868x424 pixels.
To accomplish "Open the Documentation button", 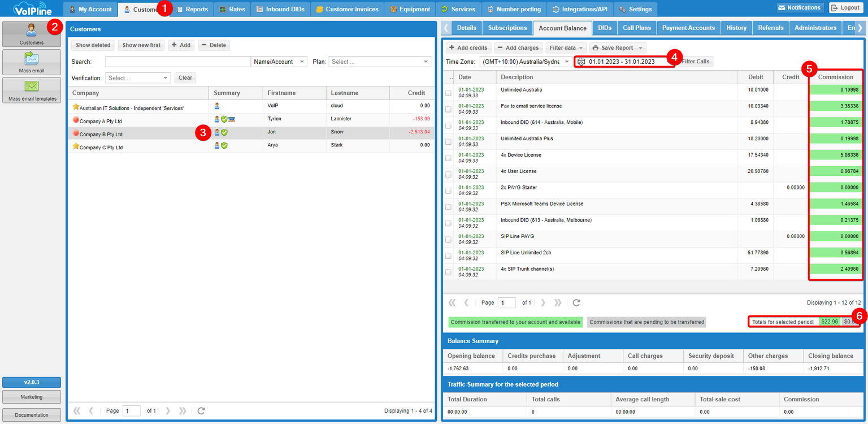I will click(x=32, y=415).
